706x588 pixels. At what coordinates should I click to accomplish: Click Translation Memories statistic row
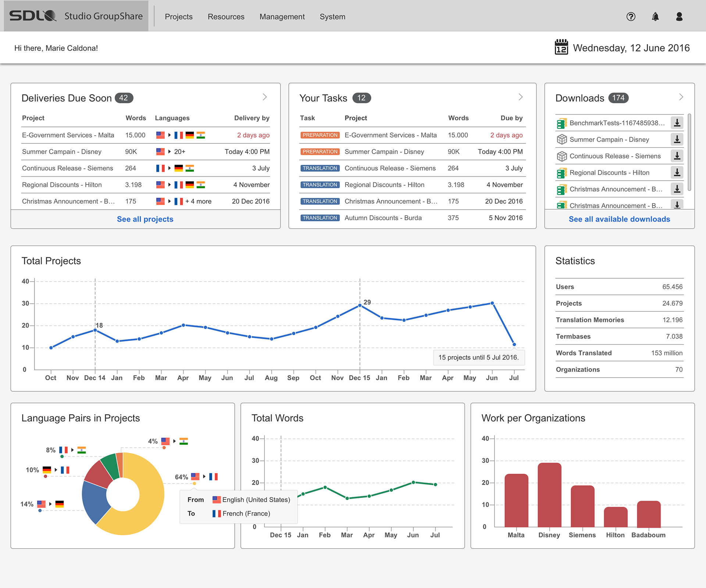point(619,320)
